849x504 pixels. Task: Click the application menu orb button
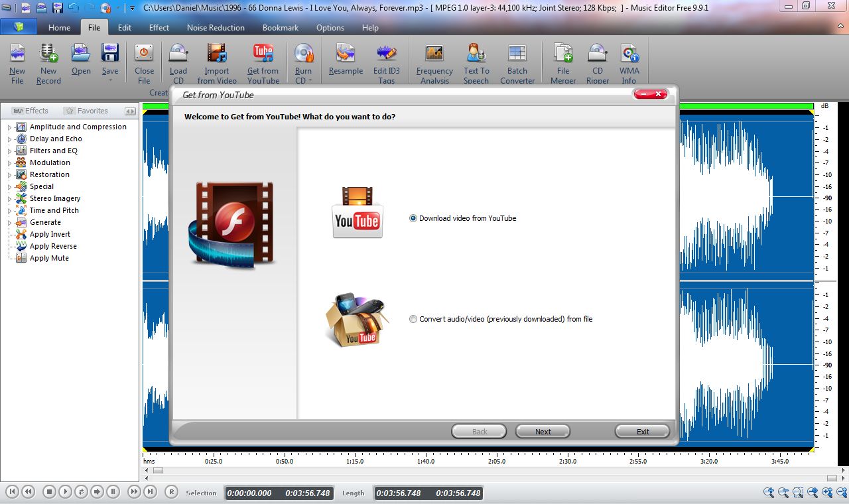tap(19, 27)
